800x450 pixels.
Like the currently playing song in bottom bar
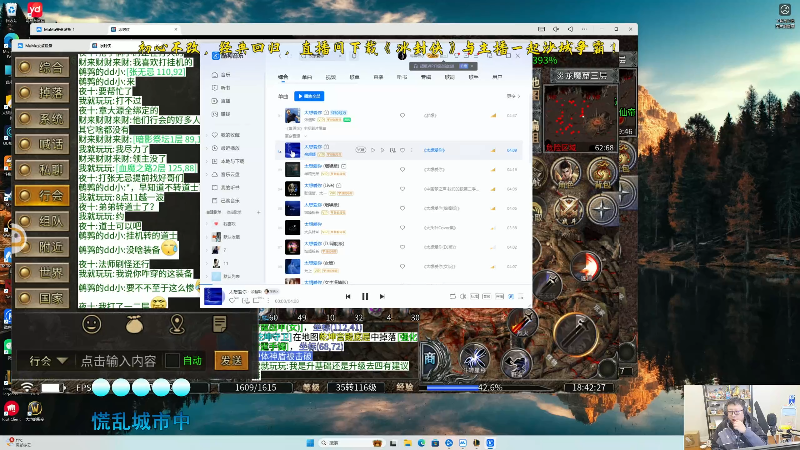coord(232,301)
